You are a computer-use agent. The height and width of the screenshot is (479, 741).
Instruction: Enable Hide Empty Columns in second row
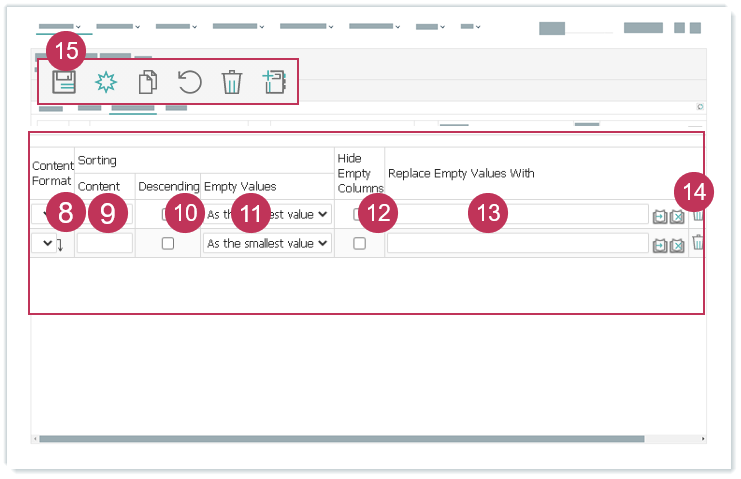click(360, 244)
